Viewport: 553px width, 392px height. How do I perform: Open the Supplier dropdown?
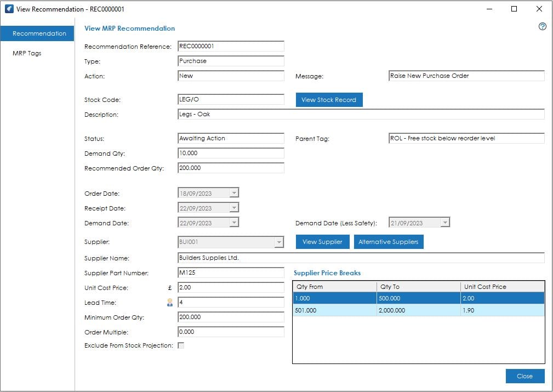278,242
